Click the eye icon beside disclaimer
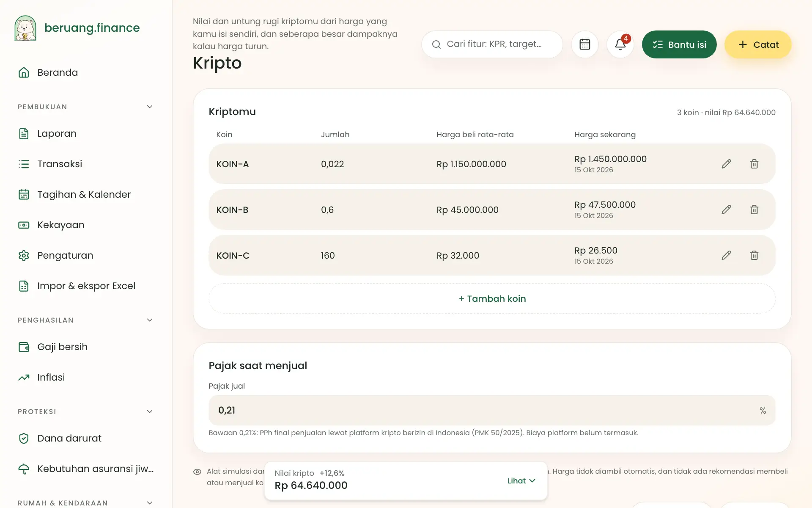Screen dimensions: 812x508 click(x=197, y=472)
